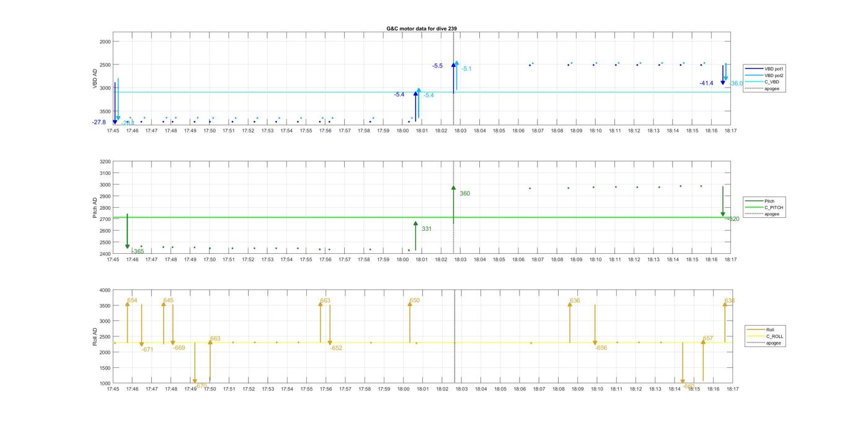868x430 pixels.
Task: Select the 'C_PITCH' legend entry
Action: coord(773,208)
